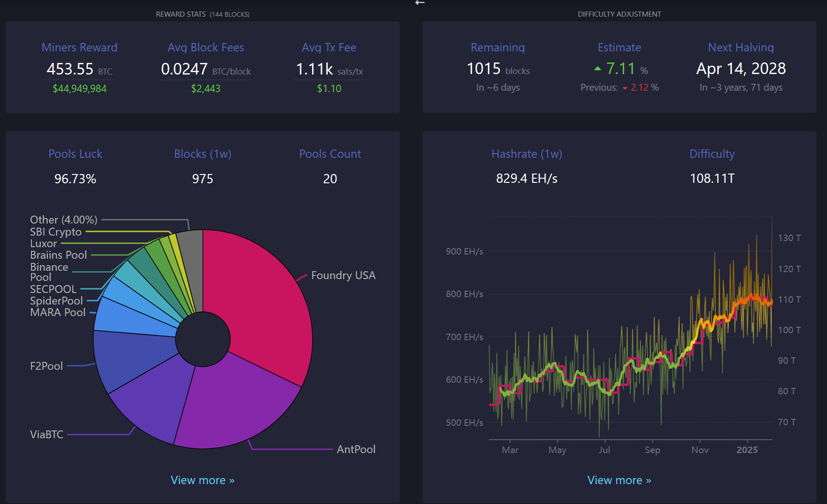Click the Next Halving heading

tap(740, 47)
